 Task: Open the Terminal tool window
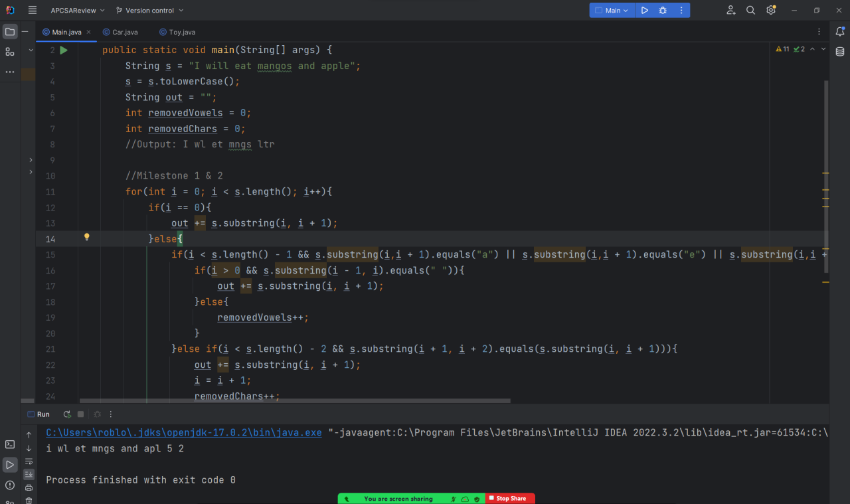[x=10, y=445]
